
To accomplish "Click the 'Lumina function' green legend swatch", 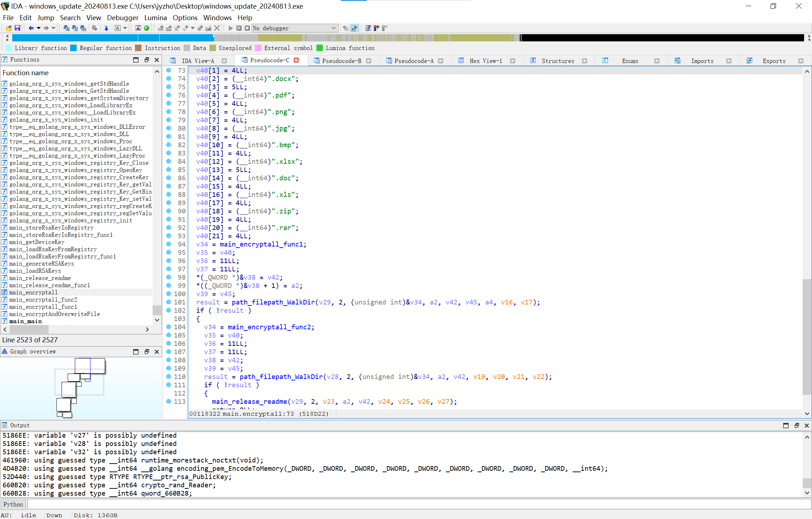I will [x=320, y=48].
